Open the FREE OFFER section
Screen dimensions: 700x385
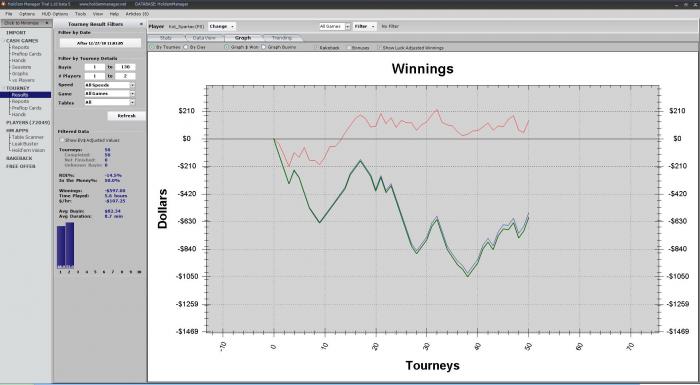coord(21,166)
